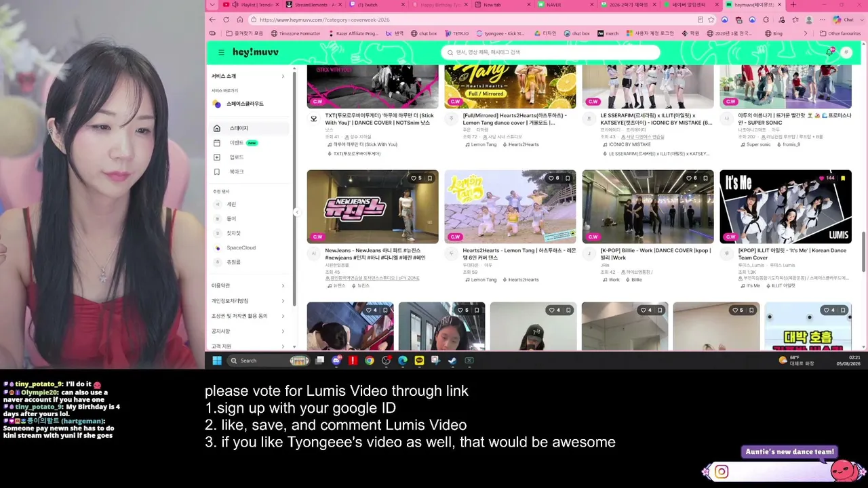Open the Instagram icon in the overlay
This screenshot has width=868, height=488.
(722, 472)
